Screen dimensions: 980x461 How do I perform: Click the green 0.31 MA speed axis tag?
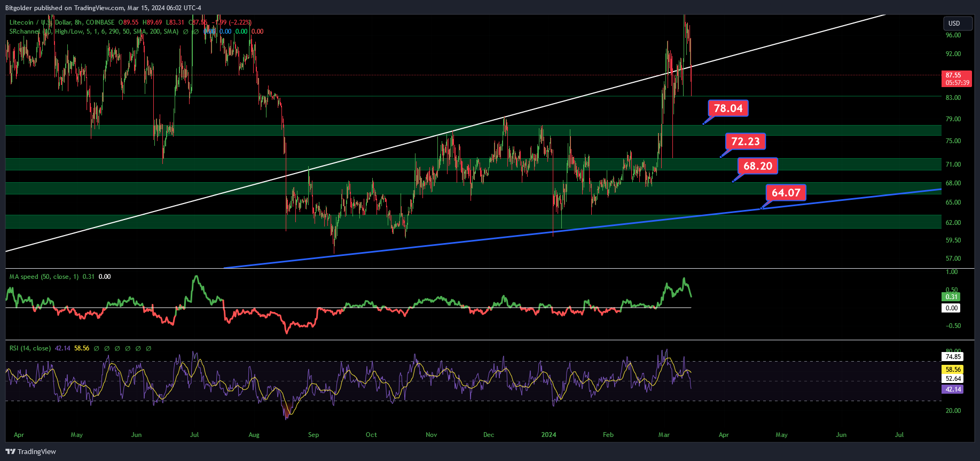click(x=951, y=297)
